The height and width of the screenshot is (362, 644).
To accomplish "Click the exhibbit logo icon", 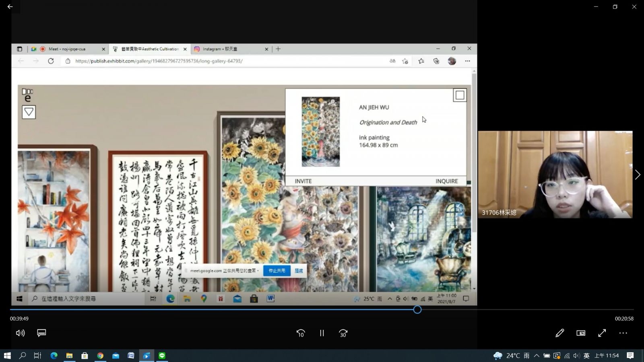I will point(27,95).
